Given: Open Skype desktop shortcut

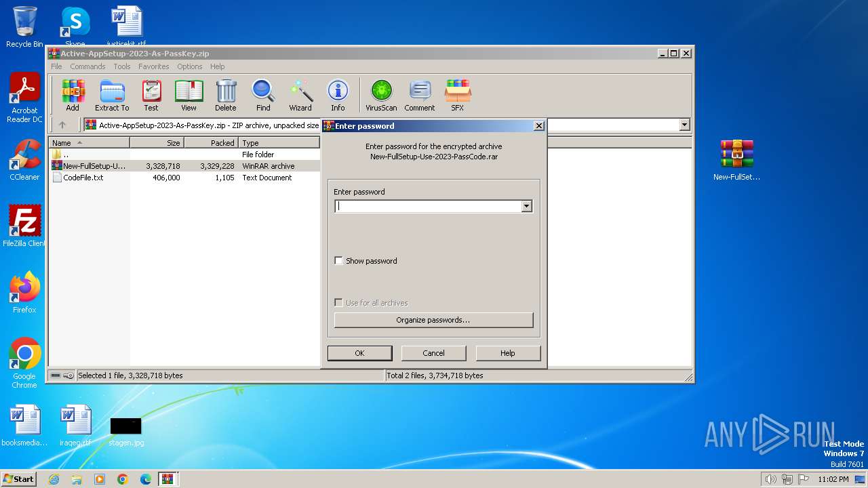Looking at the screenshot, I should pos(75,26).
